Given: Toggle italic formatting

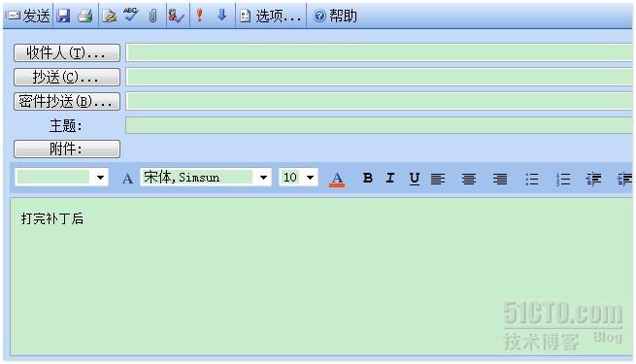Looking at the screenshot, I should pyautogui.click(x=390, y=178).
